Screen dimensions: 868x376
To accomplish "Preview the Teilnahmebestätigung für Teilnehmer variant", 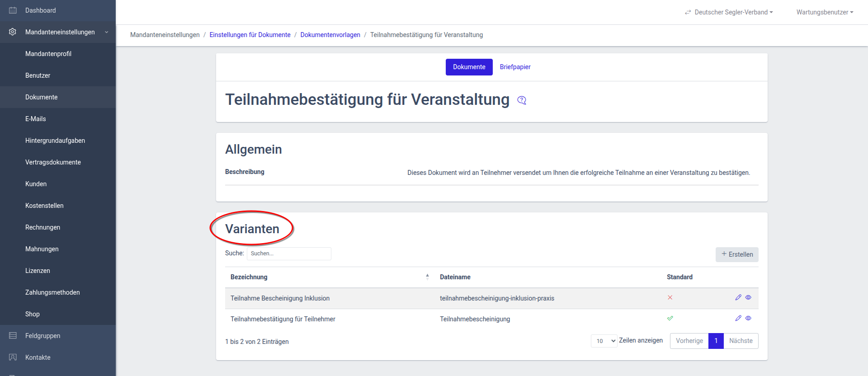I will tap(748, 318).
